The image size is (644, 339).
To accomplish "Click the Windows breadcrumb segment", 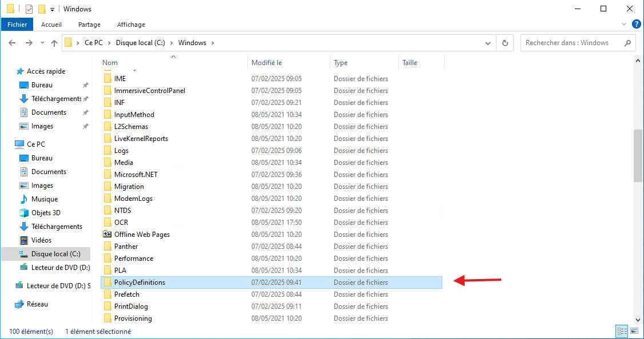I will pyautogui.click(x=192, y=43).
